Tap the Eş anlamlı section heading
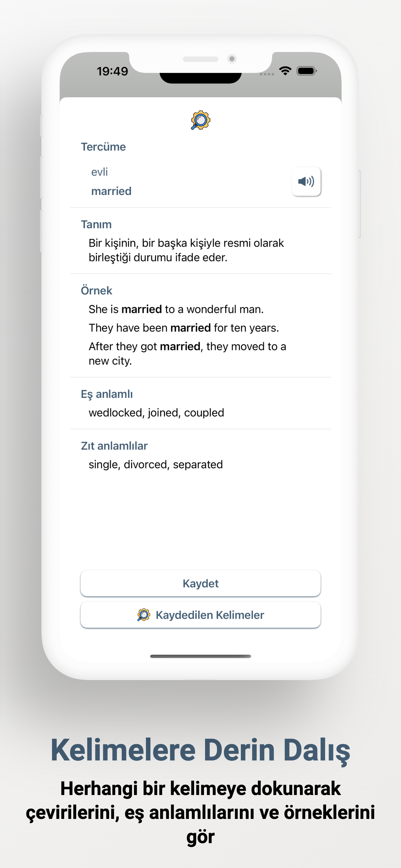This screenshot has width=401, height=868. (107, 394)
